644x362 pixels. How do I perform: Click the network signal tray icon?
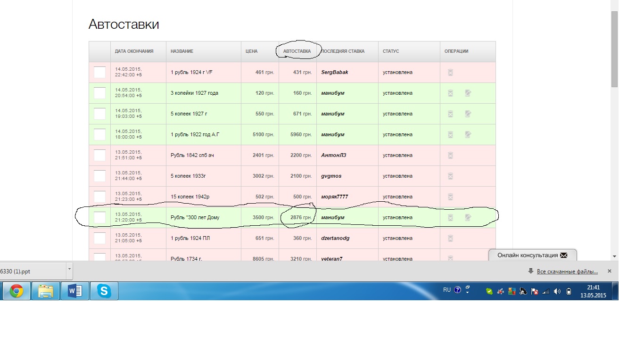click(x=546, y=291)
